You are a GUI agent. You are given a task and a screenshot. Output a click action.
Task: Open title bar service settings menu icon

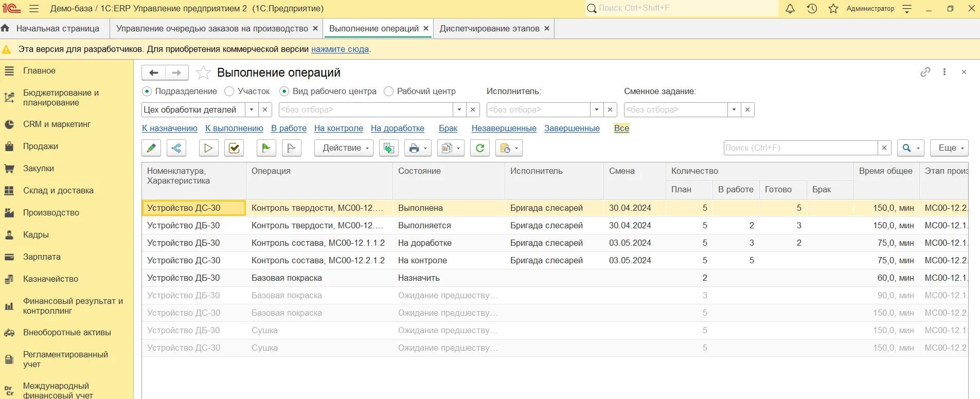point(907,9)
